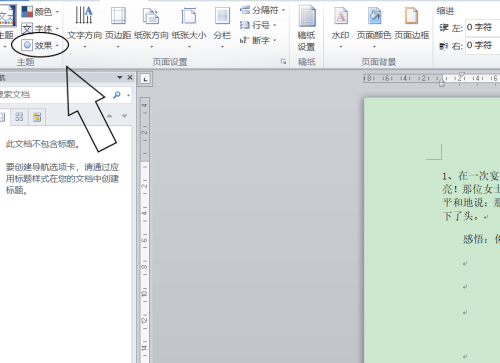Expand the 效果 theme effects dropdown
The height and width of the screenshot is (363, 500).
[40, 45]
